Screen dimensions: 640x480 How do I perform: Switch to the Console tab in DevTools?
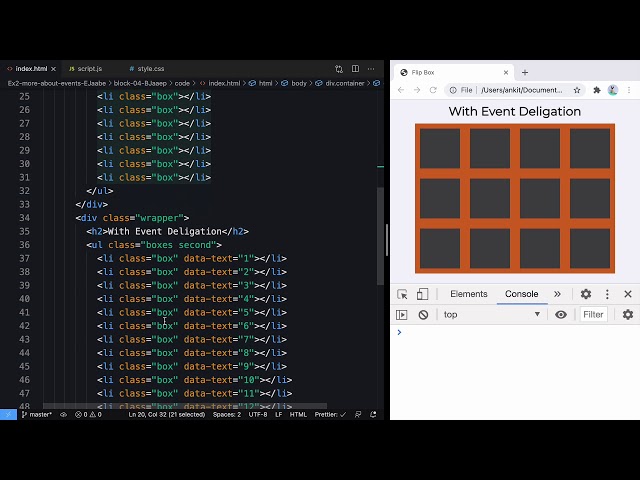[522, 294]
